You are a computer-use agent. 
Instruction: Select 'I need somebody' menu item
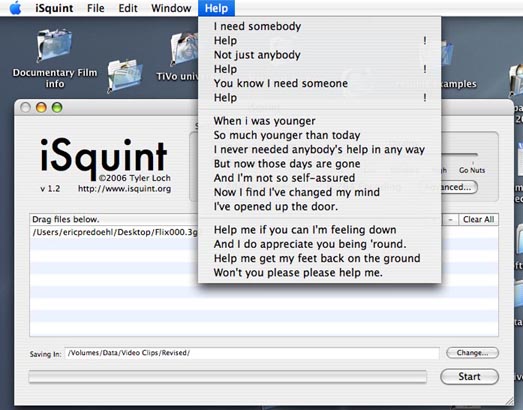(x=320, y=26)
